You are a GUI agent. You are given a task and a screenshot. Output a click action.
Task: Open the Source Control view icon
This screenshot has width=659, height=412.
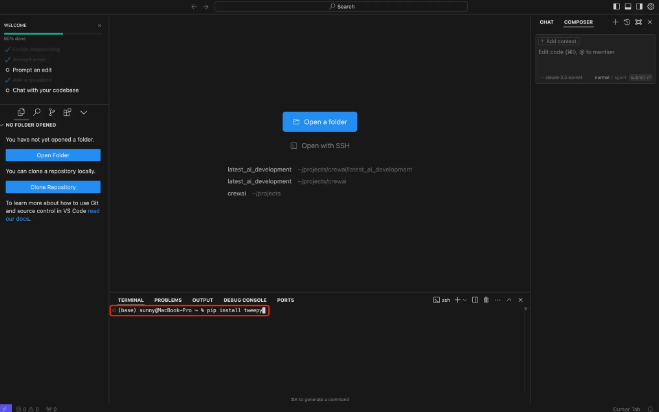[52, 113]
